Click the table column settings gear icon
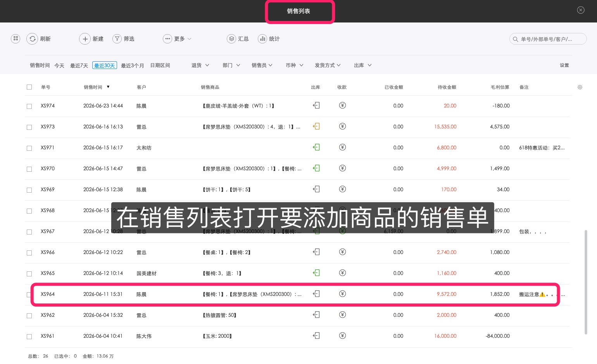Image resolution: width=597 pixels, height=364 pixels. point(580,87)
